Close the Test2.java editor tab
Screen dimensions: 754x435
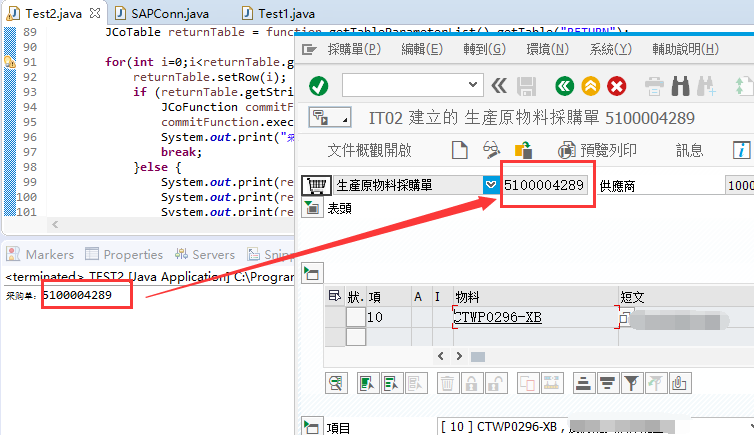coord(95,13)
